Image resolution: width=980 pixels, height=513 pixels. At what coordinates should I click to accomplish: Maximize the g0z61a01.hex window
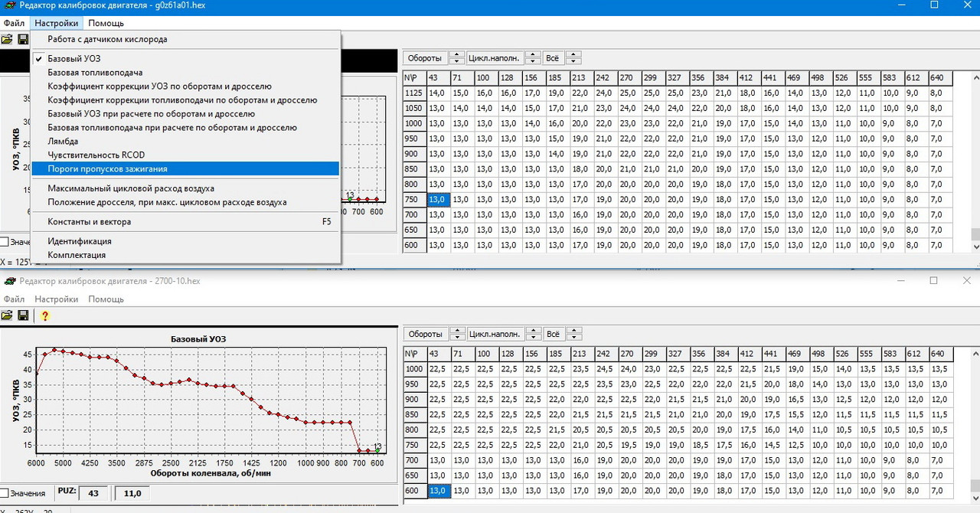934,5
